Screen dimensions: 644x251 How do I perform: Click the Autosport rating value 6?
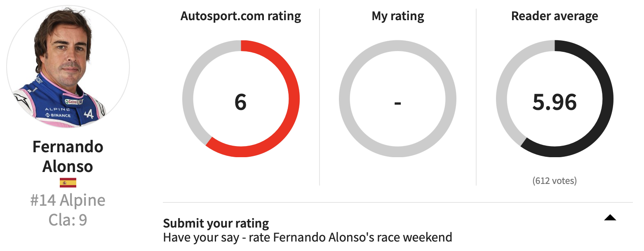click(240, 102)
